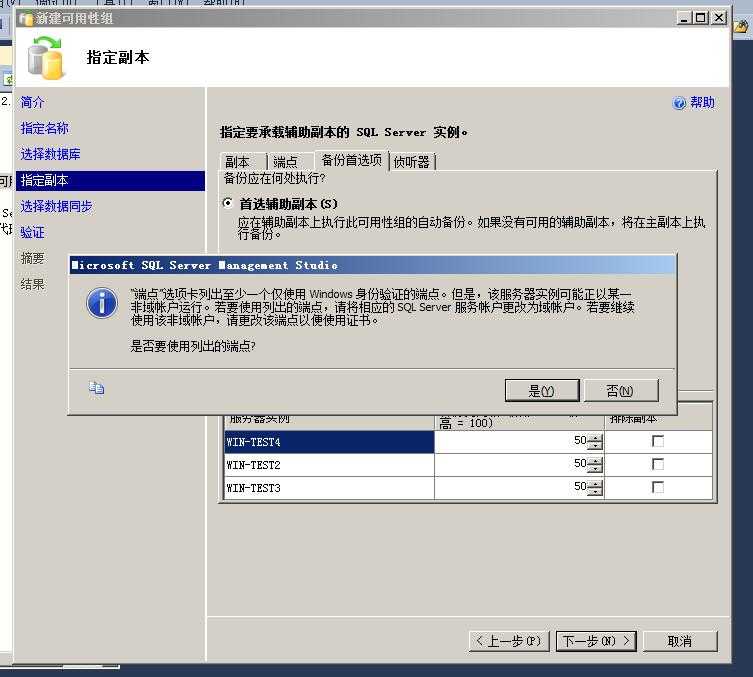Click the blue information icon in the dialog
Image resolution: width=753 pixels, height=677 pixels.
(x=102, y=303)
